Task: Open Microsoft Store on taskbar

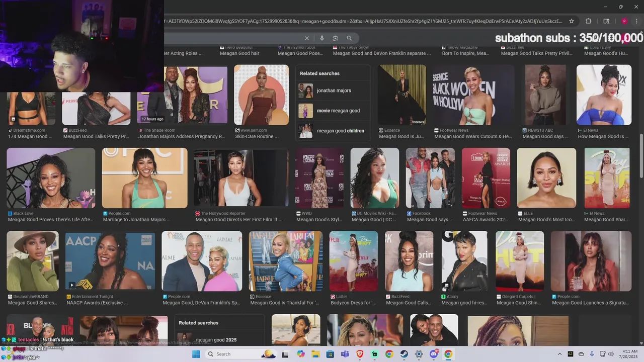Action: coord(330,354)
